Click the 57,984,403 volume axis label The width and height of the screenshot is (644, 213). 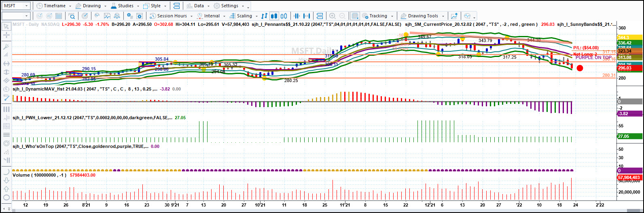point(629,177)
